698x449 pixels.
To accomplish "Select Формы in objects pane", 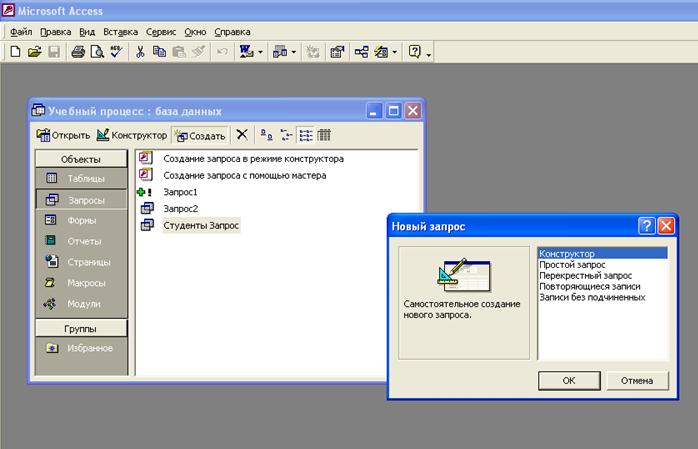I will click(x=81, y=220).
